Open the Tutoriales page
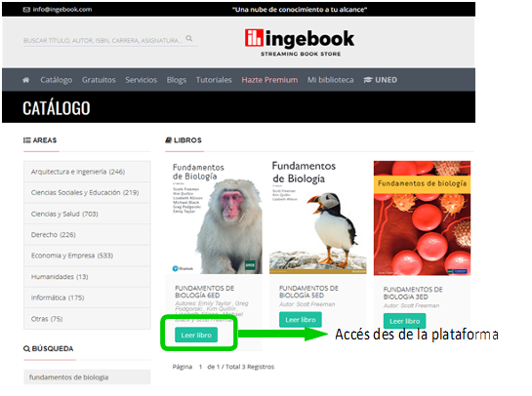The width and height of the screenshot is (532, 396). click(214, 80)
